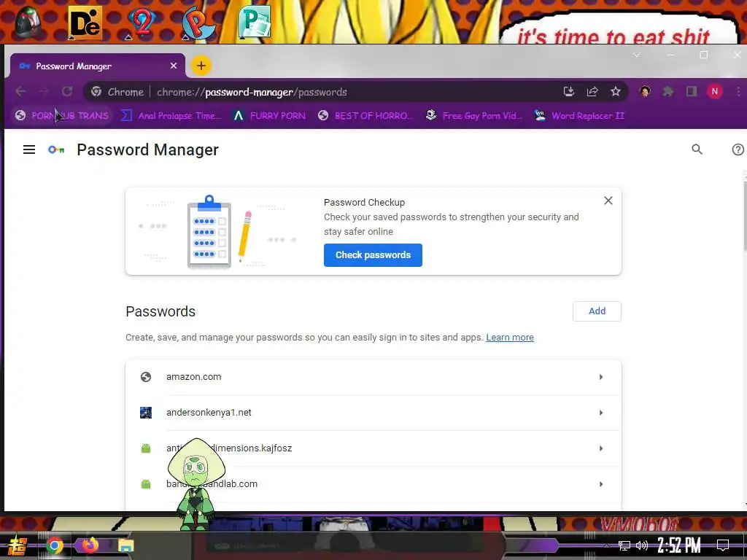The width and height of the screenshot is (747, 560).
Task: Click the andersonkenya1.net favicon
Action: (146, 413)
